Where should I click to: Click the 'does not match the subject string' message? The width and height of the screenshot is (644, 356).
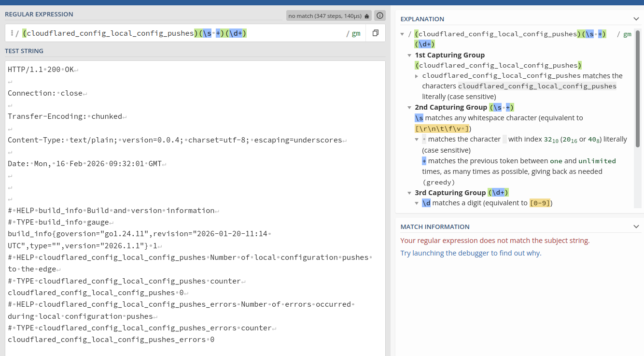click(x=495, y=241)
